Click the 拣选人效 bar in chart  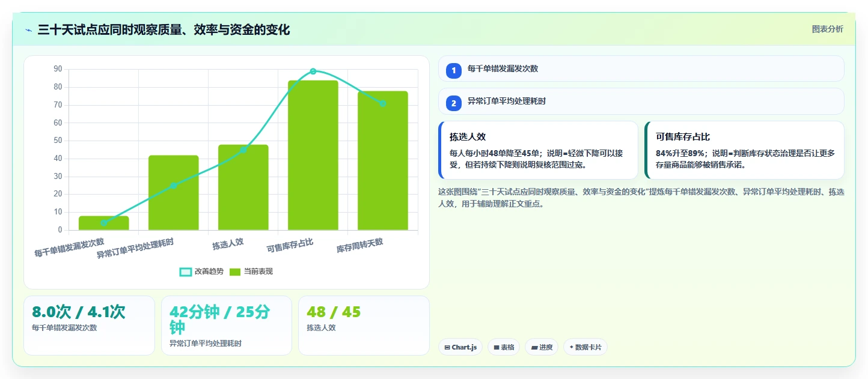pyautogui.click(x=243, y=187)
